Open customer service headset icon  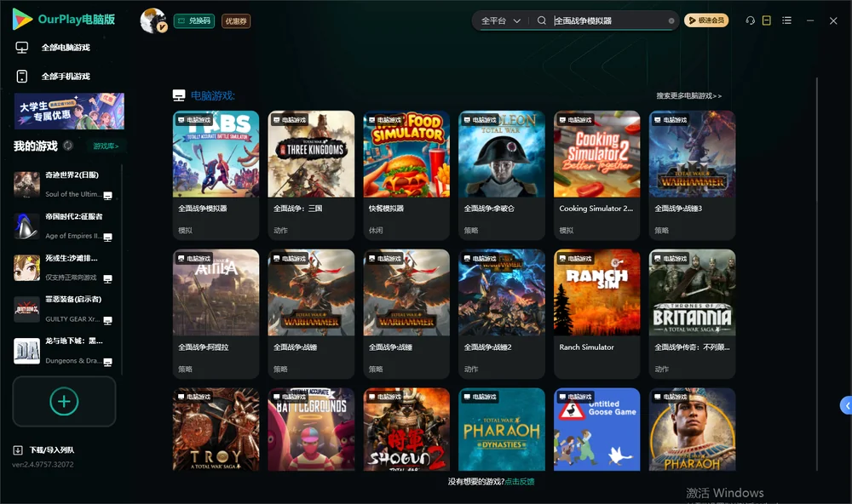750,20
